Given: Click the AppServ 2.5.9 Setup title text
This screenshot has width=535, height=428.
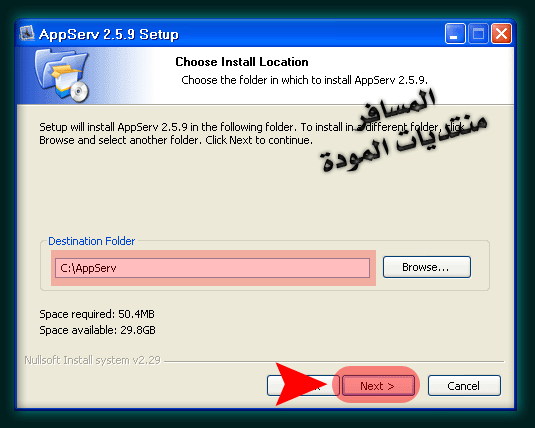Looking at the screenshot, I should pos(109,34).
